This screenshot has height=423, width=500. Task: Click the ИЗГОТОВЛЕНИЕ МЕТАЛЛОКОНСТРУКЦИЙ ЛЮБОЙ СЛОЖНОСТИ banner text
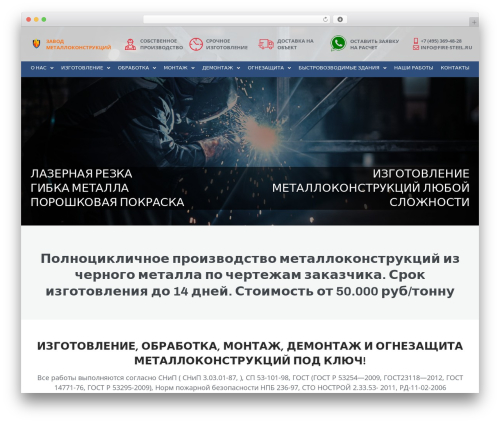click(x=371, y=188)
